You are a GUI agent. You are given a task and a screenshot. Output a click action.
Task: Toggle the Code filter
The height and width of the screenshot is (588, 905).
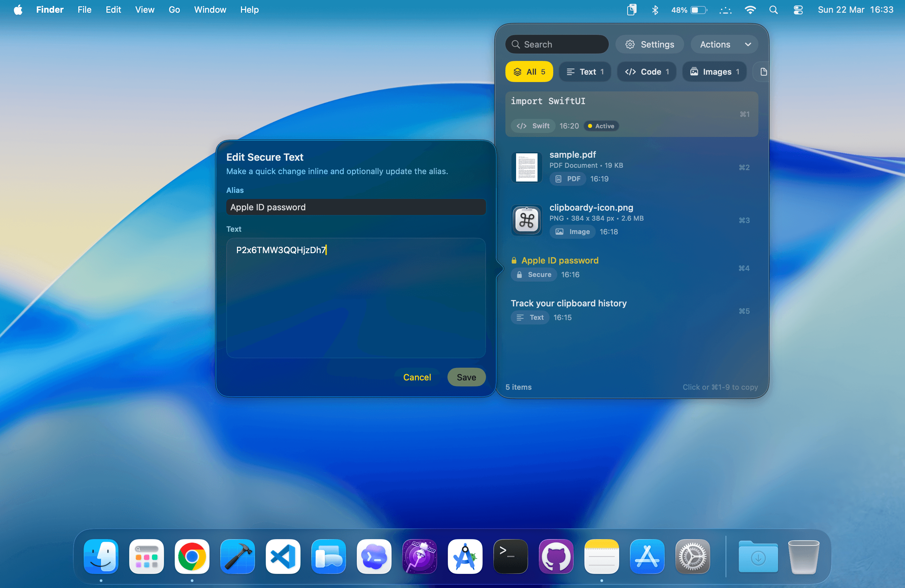coord(646,72)
